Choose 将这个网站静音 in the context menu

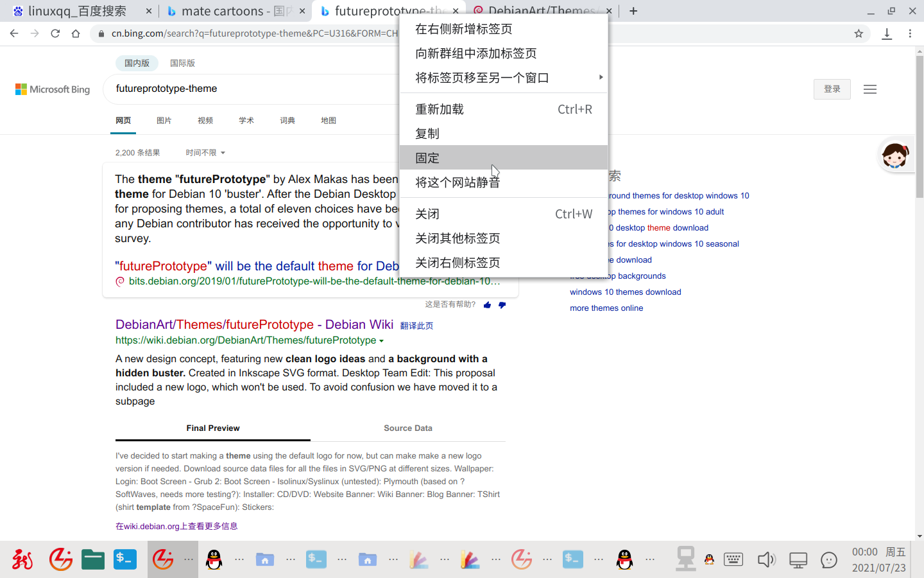pos(504,182)
